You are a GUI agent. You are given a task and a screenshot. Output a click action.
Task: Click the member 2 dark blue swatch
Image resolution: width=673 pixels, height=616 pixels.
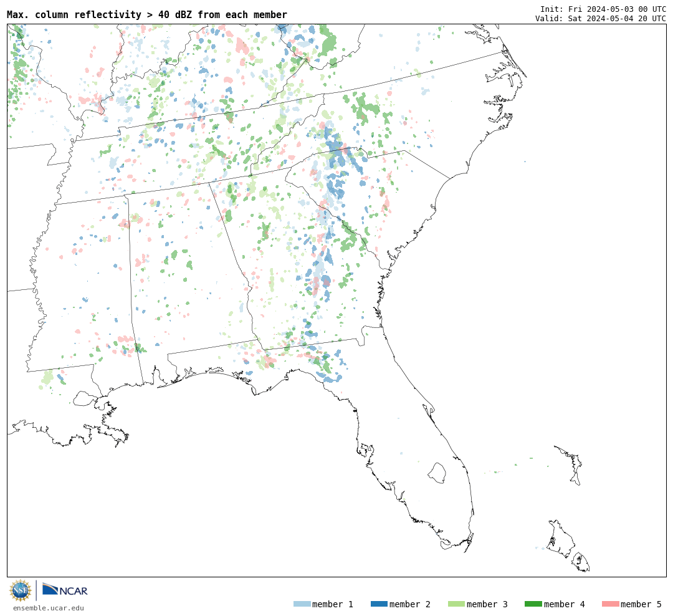(x=379, y=604)
